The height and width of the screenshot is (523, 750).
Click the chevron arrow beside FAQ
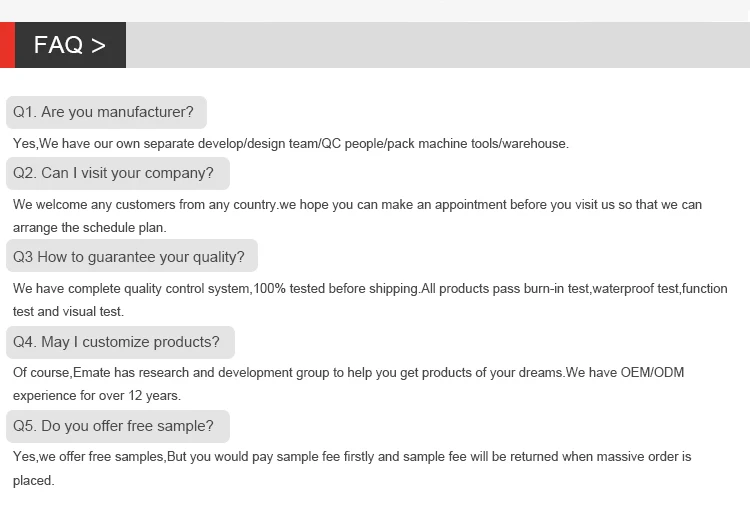(x=98, y=45)
